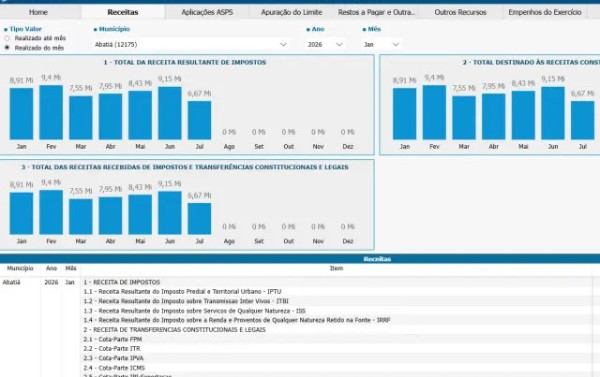Click Jun bar 9,15 Mi in chart 1
This screenshot has height=377, width=600.
tap(170, 113)
